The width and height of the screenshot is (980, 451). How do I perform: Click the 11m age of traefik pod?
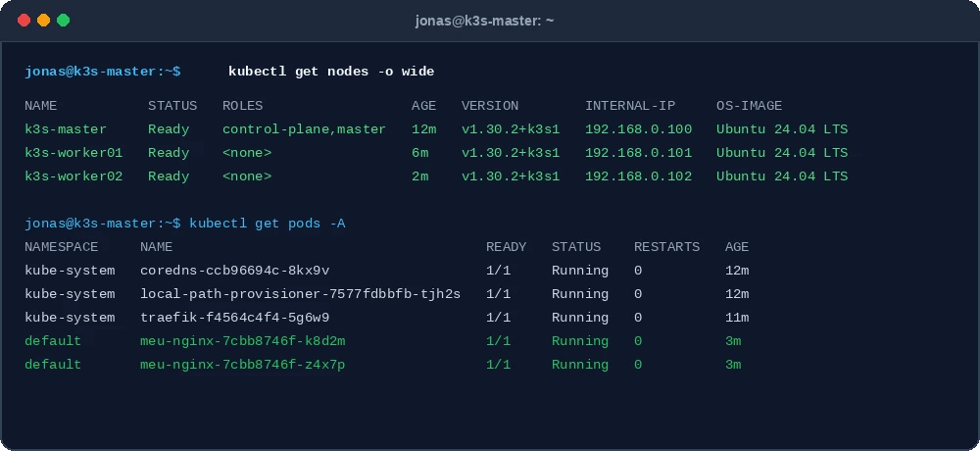[x=738, y=318]
